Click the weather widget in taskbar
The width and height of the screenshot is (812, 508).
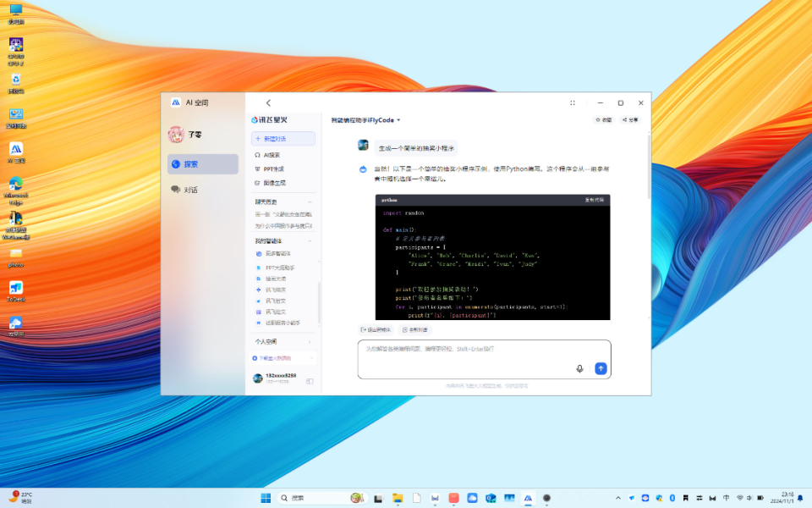click(20, 498)
